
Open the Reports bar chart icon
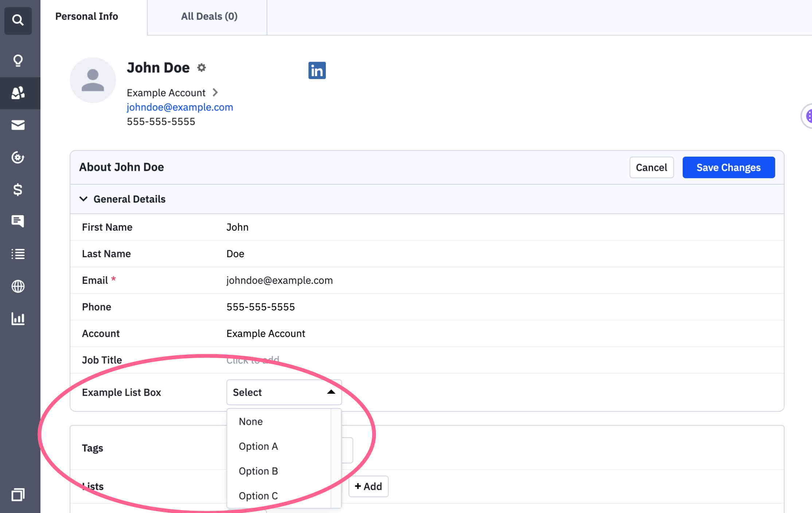pos(18,318)
